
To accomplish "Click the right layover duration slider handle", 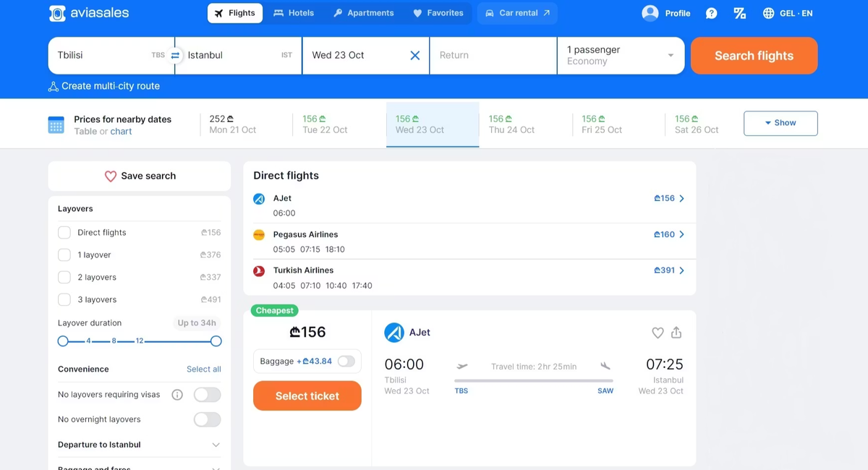I will 216,341.
